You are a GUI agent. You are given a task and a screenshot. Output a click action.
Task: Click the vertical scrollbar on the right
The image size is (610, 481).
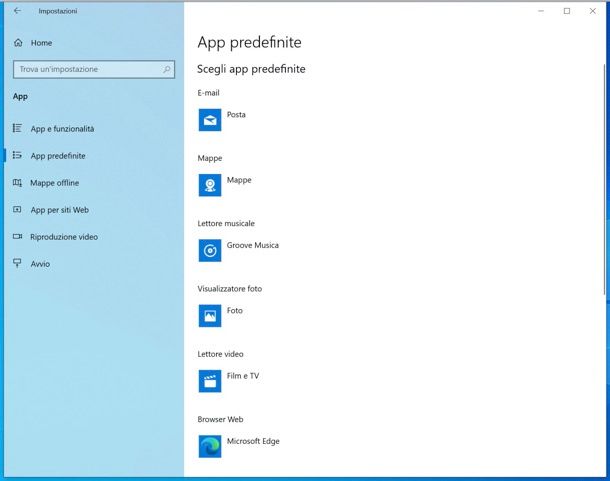(x=604, y=180)
